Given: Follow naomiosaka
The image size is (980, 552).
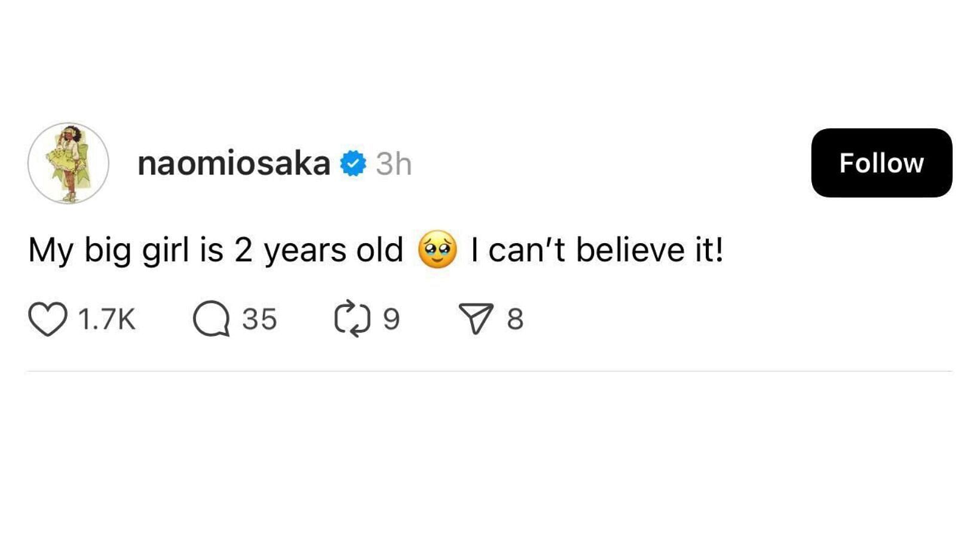Looking at the screenshot, I should (881, 163).
